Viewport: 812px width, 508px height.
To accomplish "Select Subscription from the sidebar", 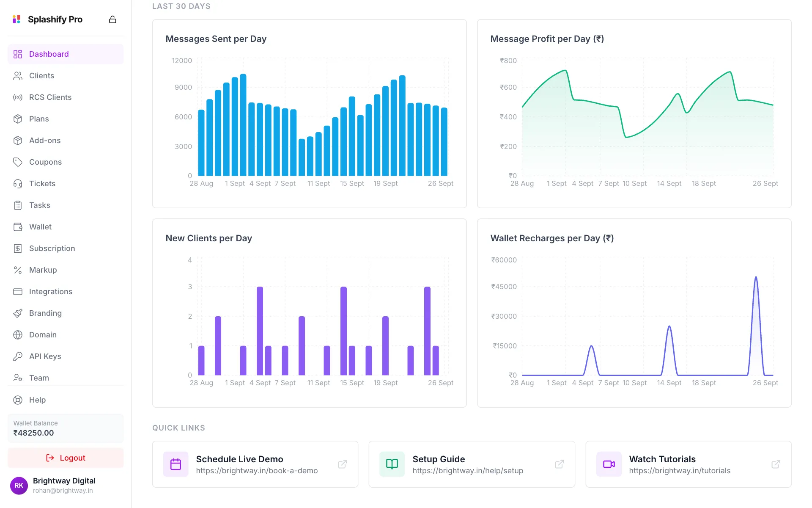I will tap(66, 248).
